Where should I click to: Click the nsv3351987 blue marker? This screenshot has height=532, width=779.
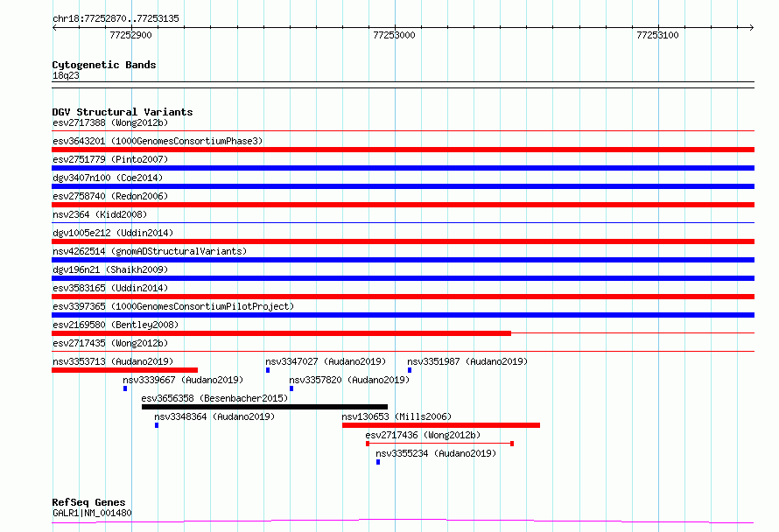click(410, 370)
